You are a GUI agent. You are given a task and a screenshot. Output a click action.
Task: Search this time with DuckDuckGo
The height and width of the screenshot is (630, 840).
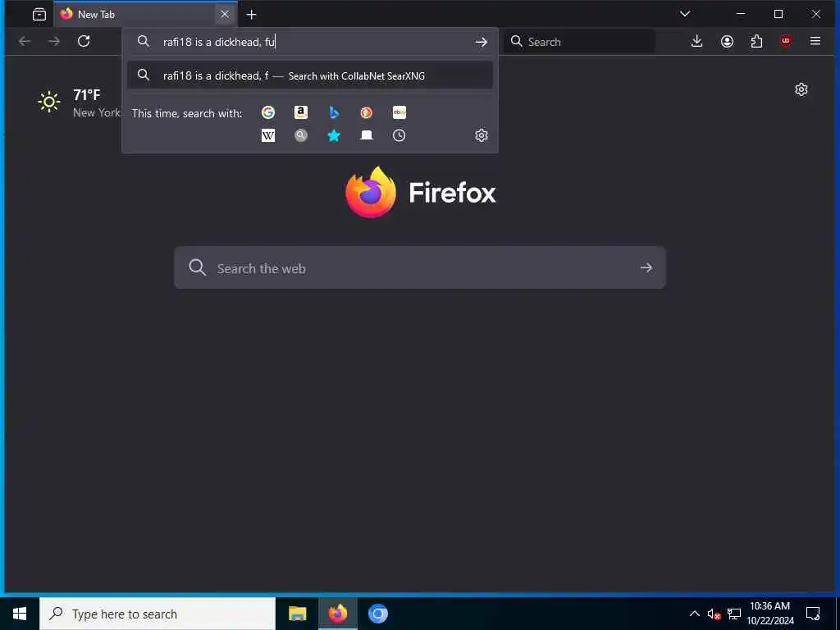coord(367,112)
